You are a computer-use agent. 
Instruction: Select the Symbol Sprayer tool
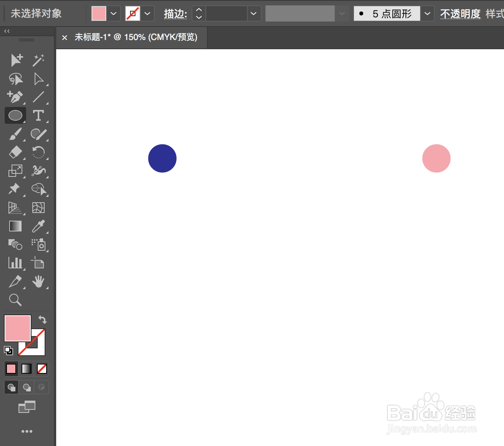(38, 245)
